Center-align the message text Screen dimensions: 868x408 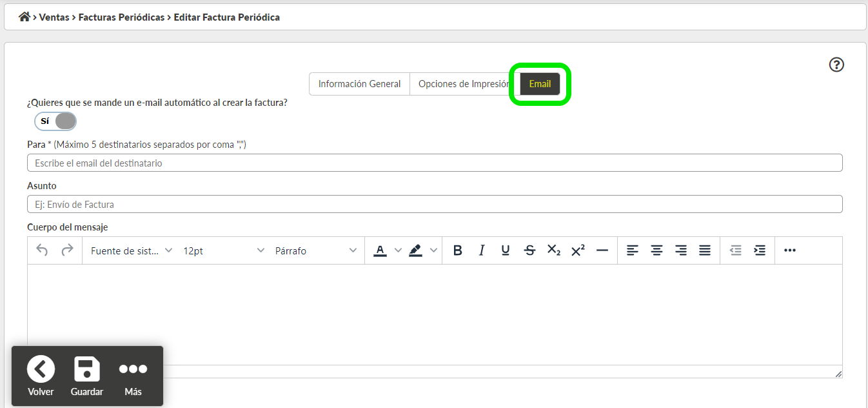pos(656,250)
